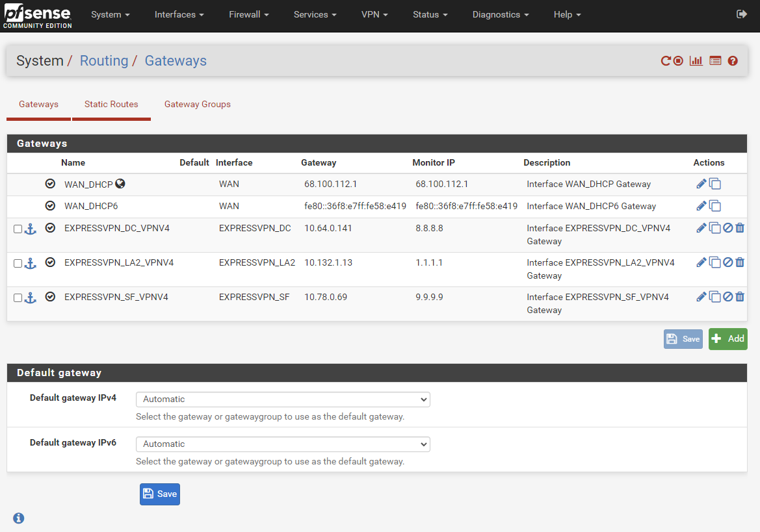Click gateway address 10.64.0.141
Image resolution: width=760 pixels, height=532 pixels.
click(328, 228)
